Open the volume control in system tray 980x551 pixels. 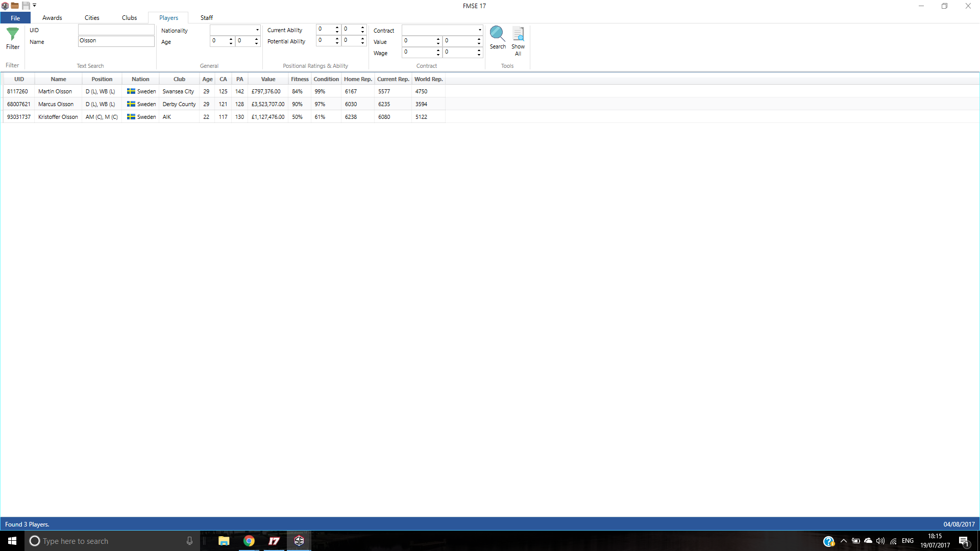(x=880, y=541)
